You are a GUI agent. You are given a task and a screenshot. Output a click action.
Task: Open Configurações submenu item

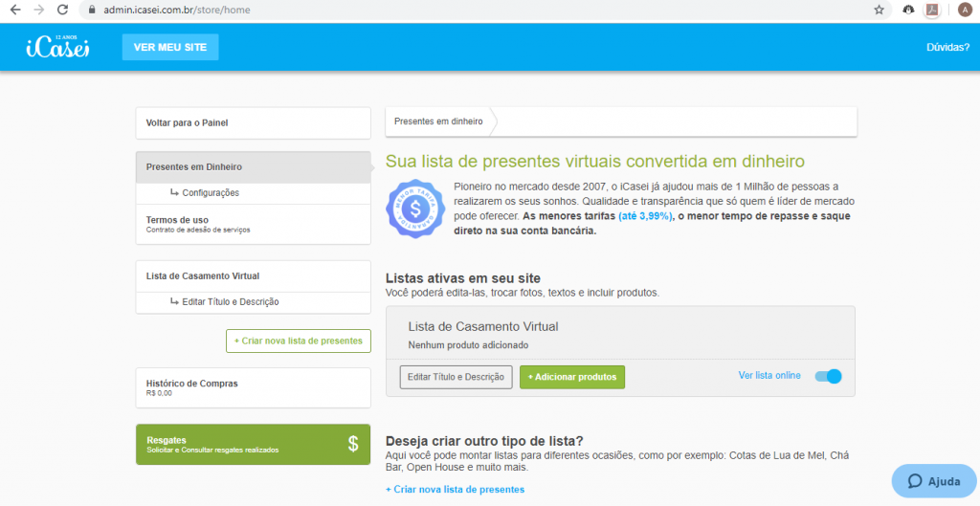[x=253, y=193]
